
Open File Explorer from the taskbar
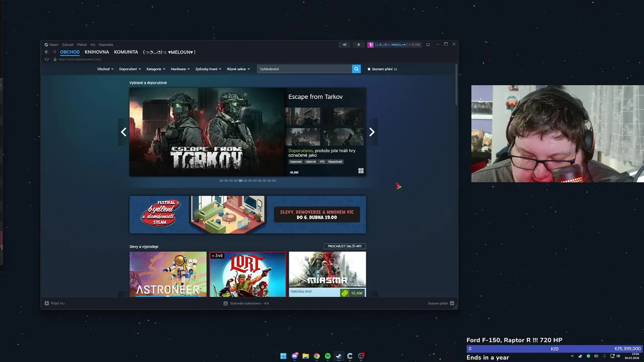[x=305, y=356]
